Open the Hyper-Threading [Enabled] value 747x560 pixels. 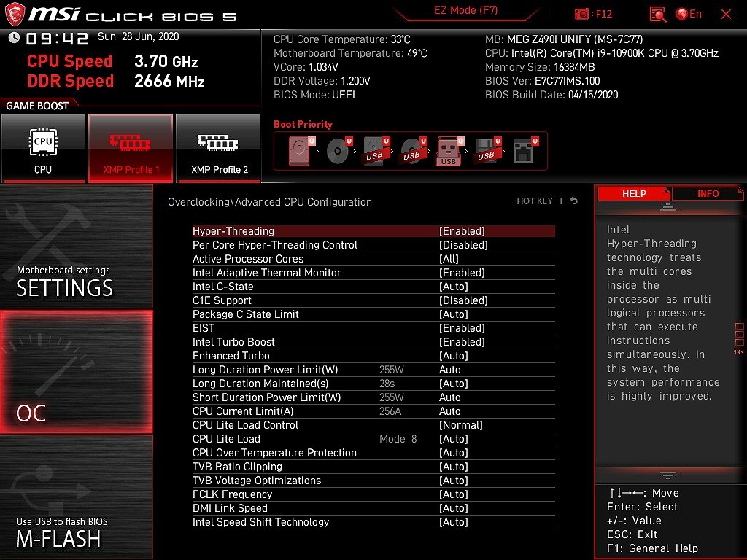462,231
